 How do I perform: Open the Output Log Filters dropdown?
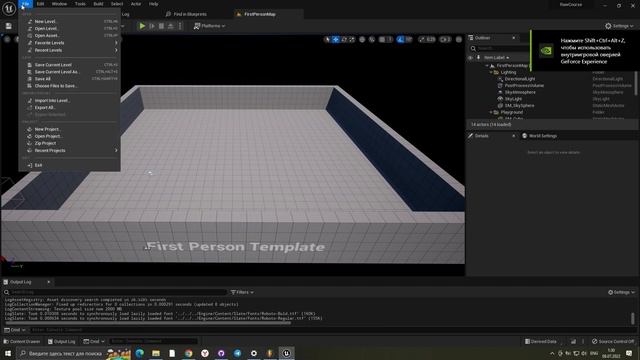point(242,292)
